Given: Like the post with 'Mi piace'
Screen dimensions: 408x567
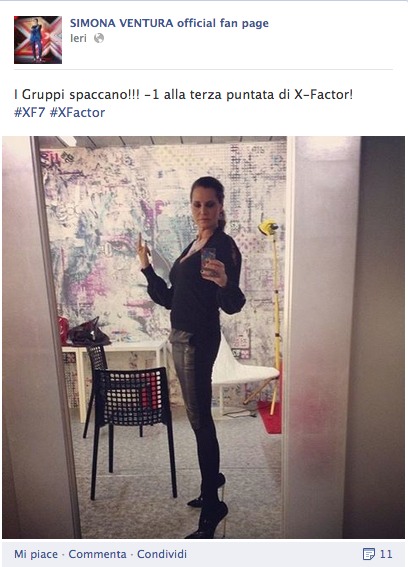Looking at the screenshot, I should 36,554.
